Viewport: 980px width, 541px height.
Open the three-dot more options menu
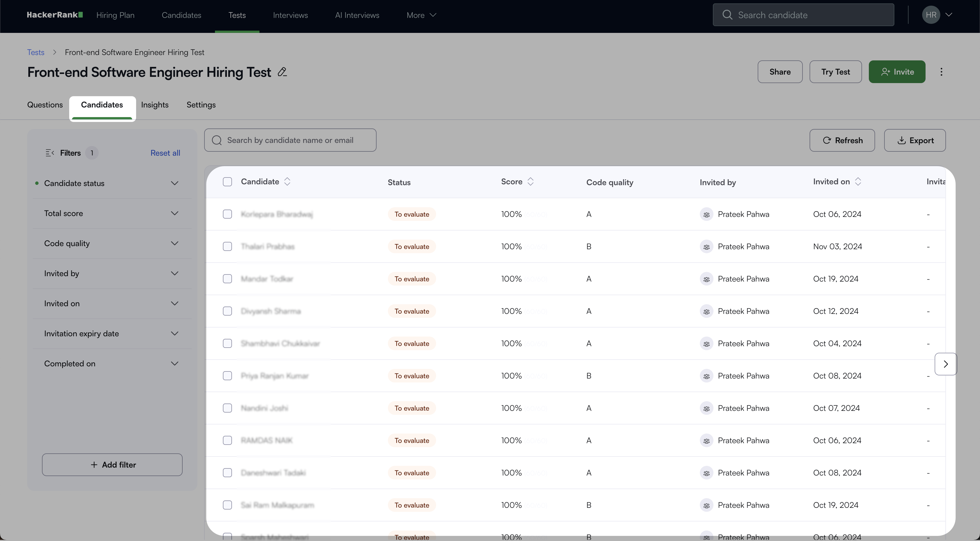(941, 72)
